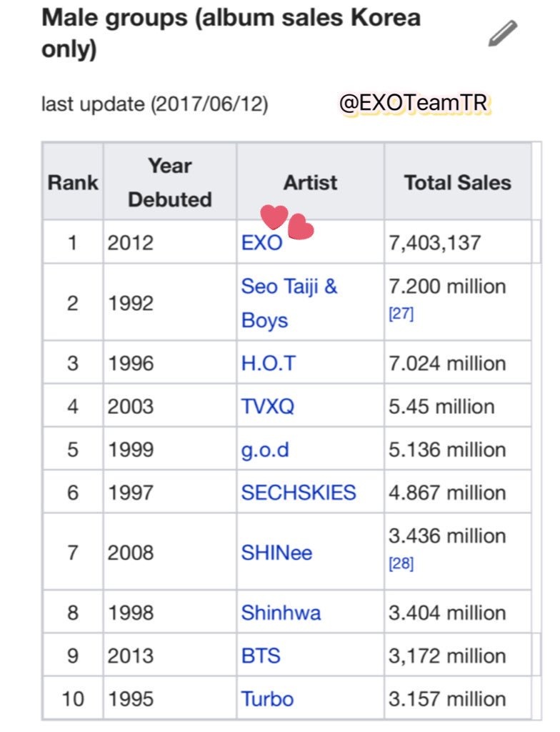Click the pencil edit icon
This screenshot has height=732, width=560.
coord(503,34)
